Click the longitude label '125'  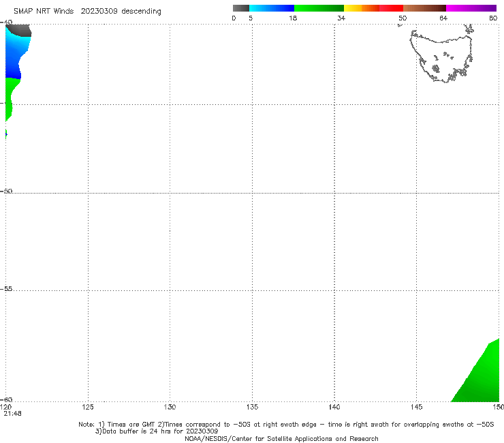coord(88,407)
